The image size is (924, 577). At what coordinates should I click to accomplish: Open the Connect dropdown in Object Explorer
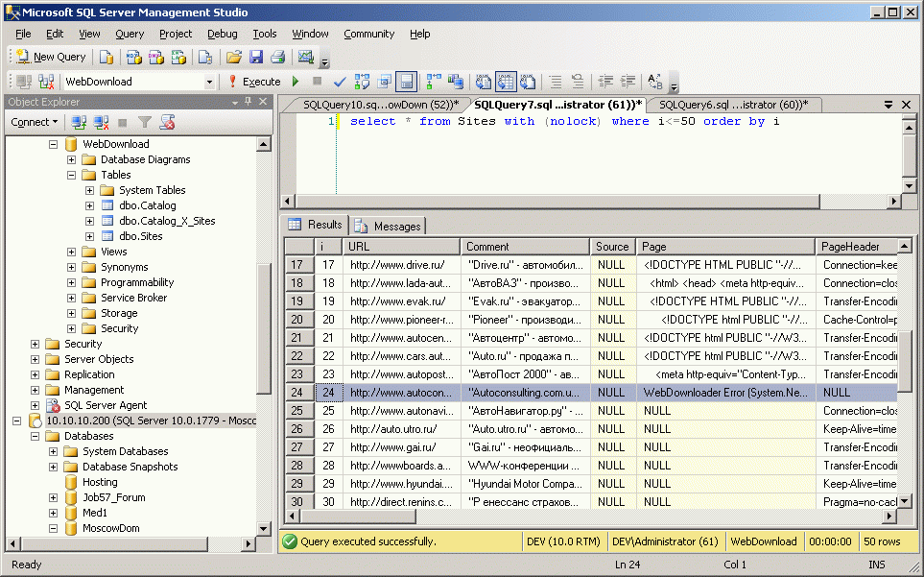(x=35, y=122)
